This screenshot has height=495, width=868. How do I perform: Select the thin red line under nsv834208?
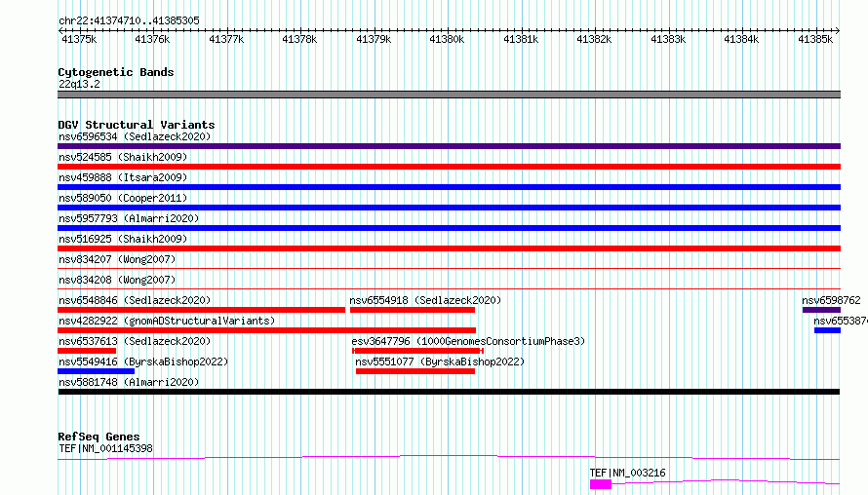coord(449,288)
